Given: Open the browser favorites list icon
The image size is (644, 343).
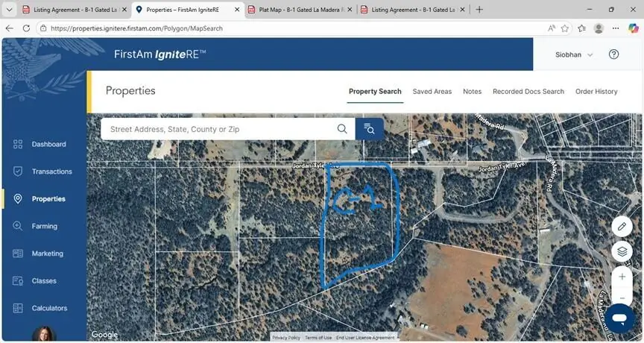Looking at the screenshot, I should click(x=581, y=28).
